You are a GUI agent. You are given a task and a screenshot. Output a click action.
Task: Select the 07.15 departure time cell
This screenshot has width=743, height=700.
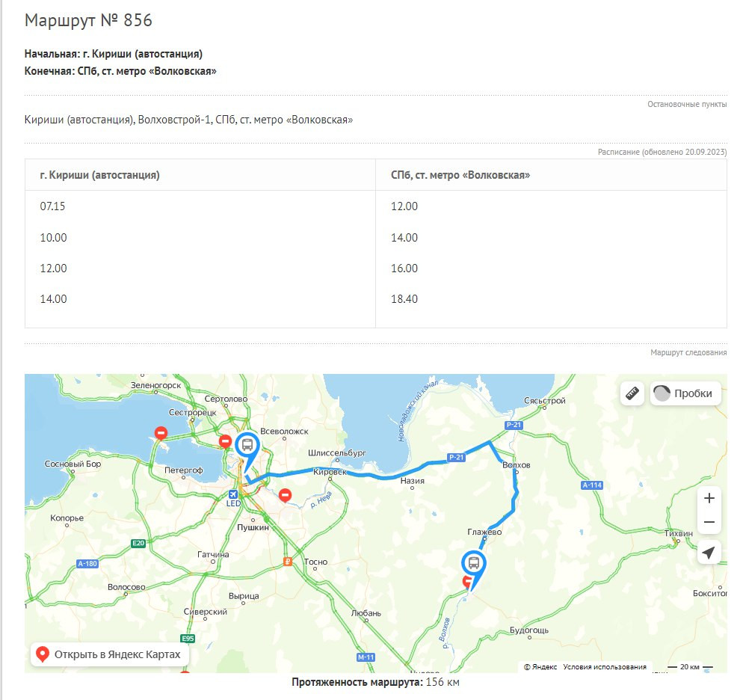click(53, 206)
